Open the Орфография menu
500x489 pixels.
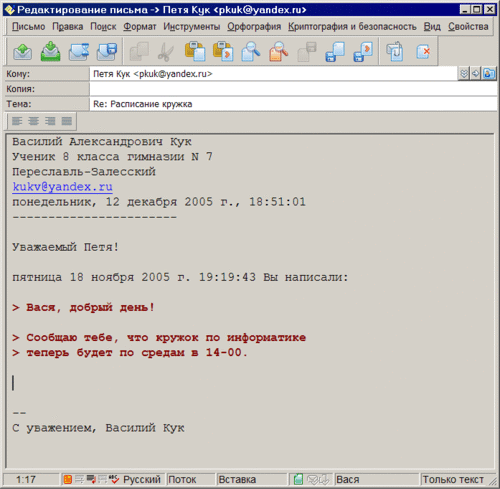(254, 26)
